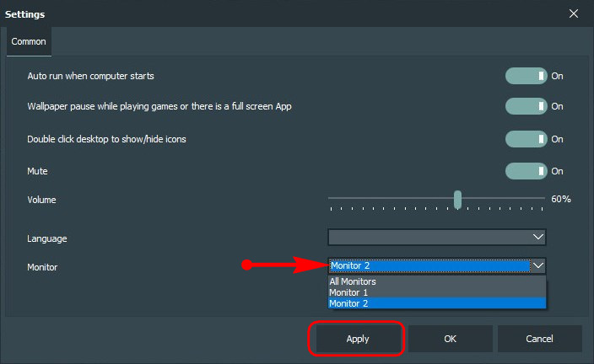
Task: Toggle Auto run when computer starts
Action: coord(526,76)
